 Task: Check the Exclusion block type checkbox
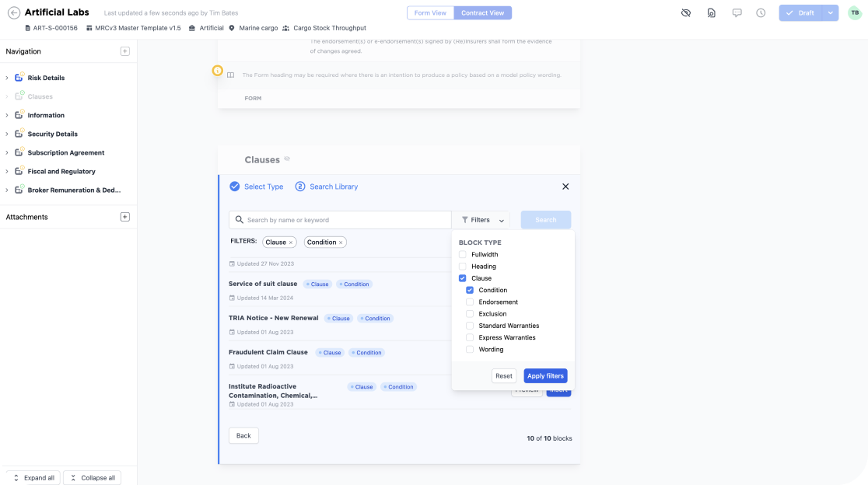pyautogui.click(x=470, y=314)
